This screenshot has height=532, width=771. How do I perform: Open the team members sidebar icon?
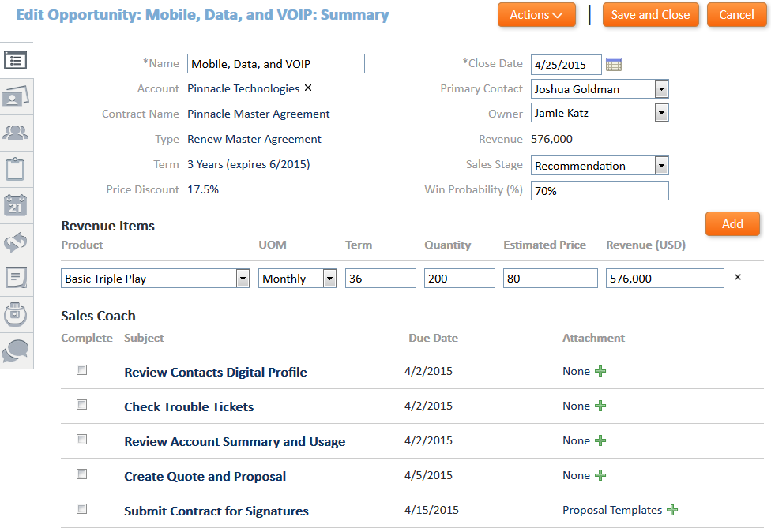[x=16, y=133]
